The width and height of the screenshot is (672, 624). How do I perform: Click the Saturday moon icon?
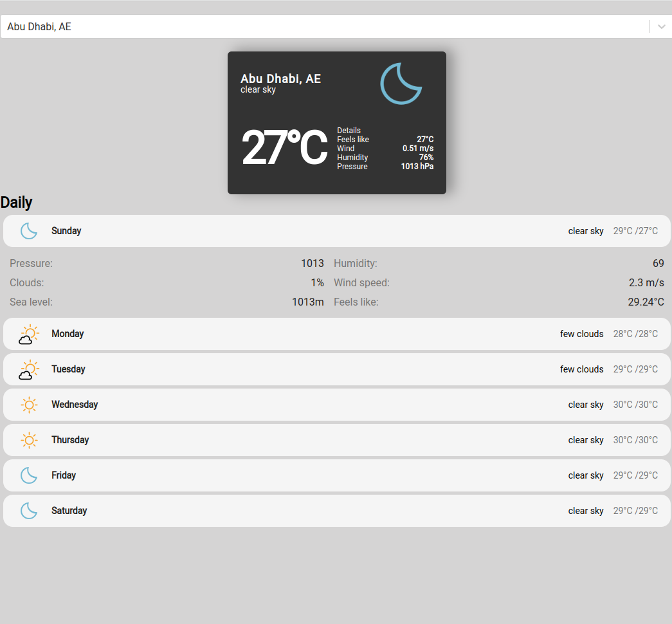coord(29,511)
